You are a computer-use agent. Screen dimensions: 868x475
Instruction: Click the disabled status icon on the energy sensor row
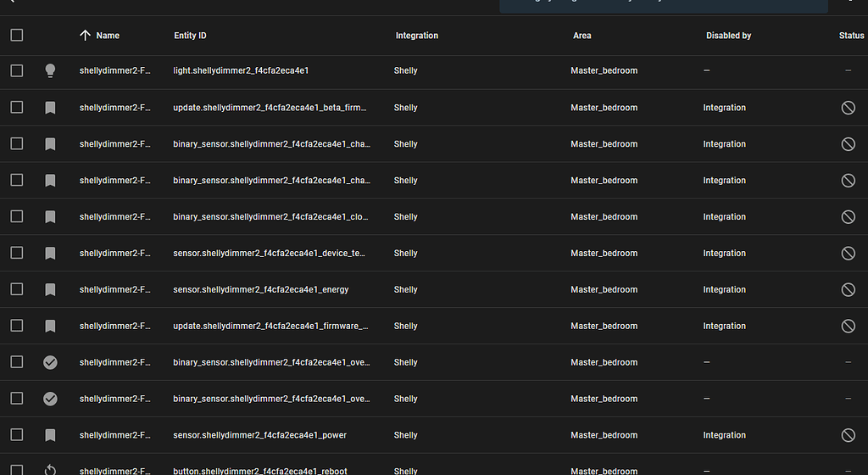click(x=848, y=289)
